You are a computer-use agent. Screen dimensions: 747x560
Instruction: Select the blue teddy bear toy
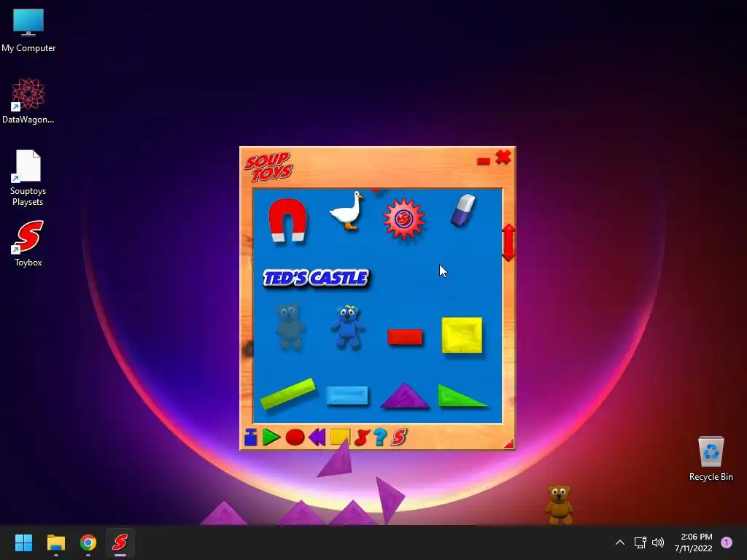347,327
